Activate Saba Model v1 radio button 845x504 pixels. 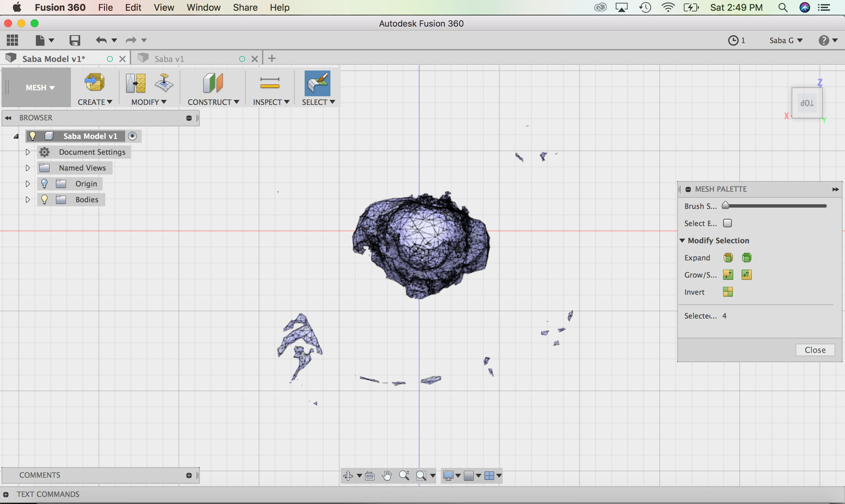coord(132,136)
